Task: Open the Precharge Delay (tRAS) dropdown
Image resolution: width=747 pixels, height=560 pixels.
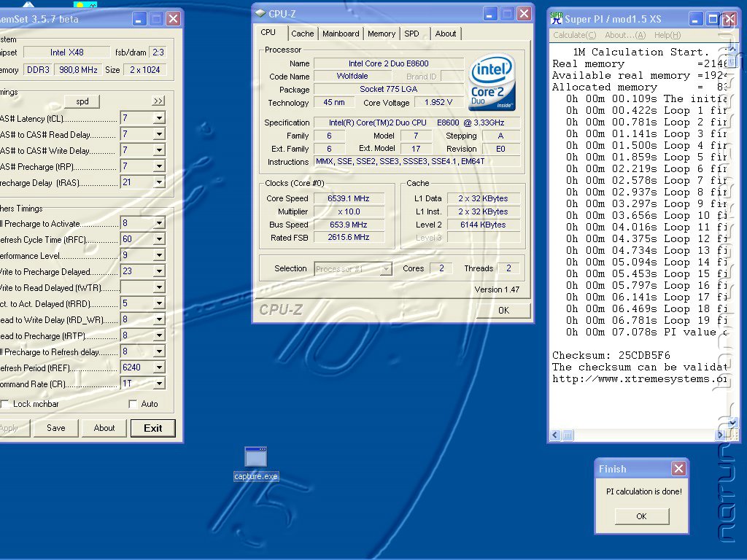Action: tap(159, 182)
